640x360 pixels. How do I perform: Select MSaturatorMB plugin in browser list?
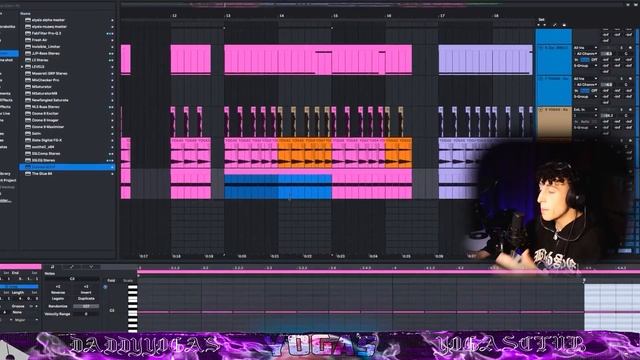(67, 93)
